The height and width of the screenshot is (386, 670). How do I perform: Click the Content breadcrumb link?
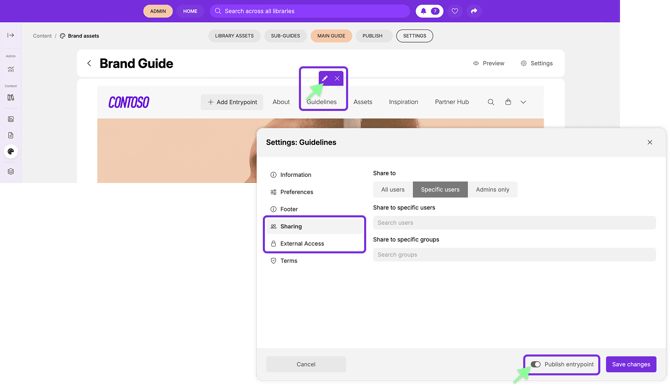(42, 36)
